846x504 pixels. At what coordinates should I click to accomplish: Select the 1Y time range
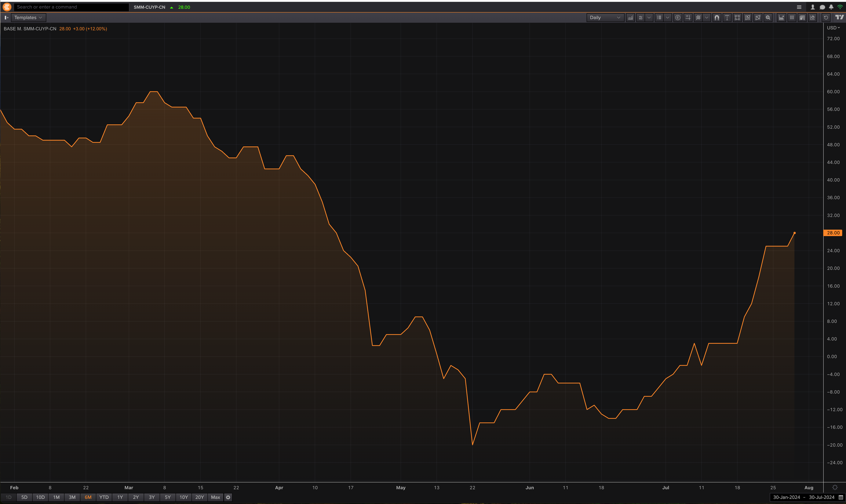120,497
